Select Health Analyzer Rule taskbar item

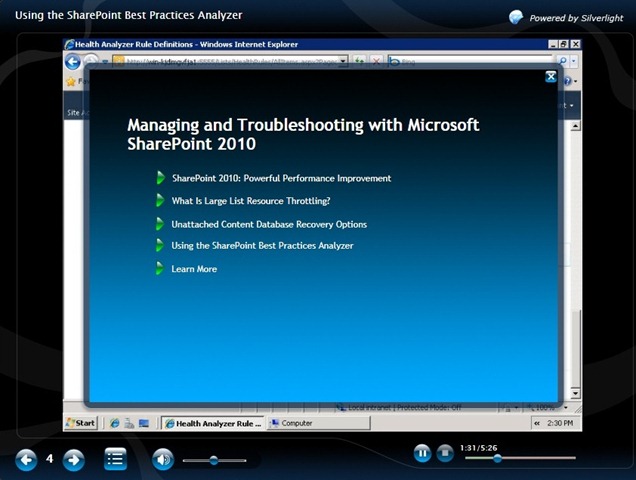point(213,423)
